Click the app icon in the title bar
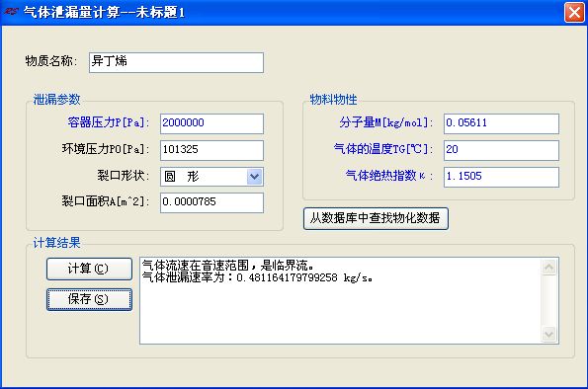Image resolution: width=588 pixels, height=389 pixels. tap(11, 12)
